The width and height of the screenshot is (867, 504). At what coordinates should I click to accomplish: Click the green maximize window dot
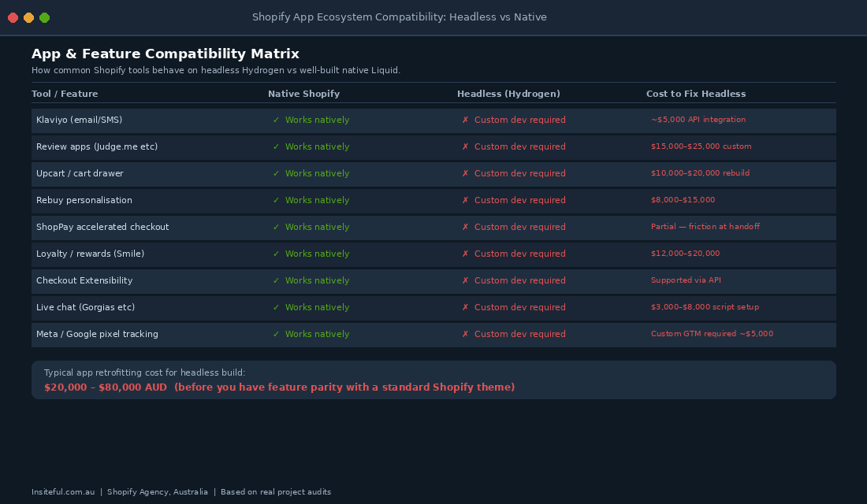(x=45, y=17)
